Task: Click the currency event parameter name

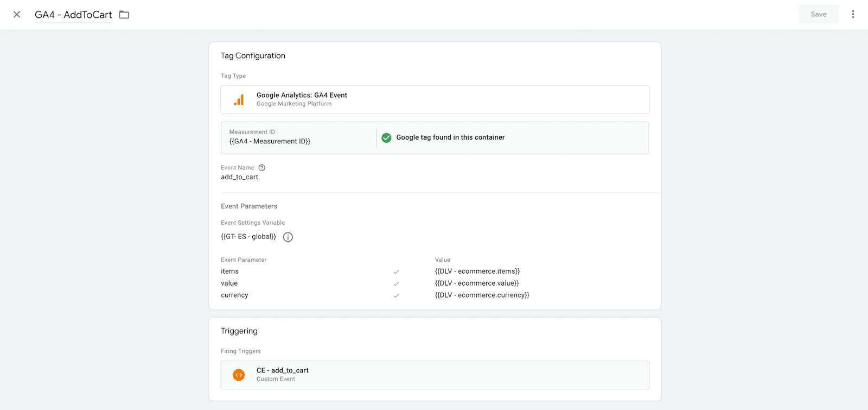Action: [x=234, y=295]
